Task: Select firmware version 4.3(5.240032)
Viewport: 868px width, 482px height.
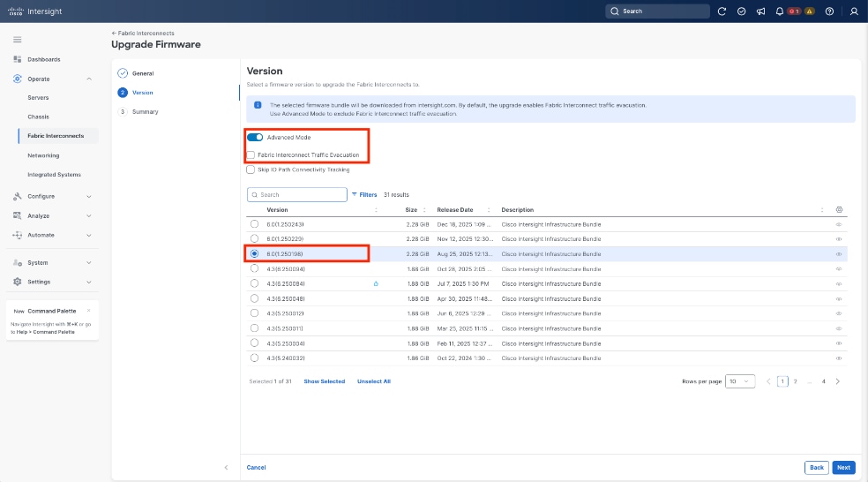Action: 254,358
